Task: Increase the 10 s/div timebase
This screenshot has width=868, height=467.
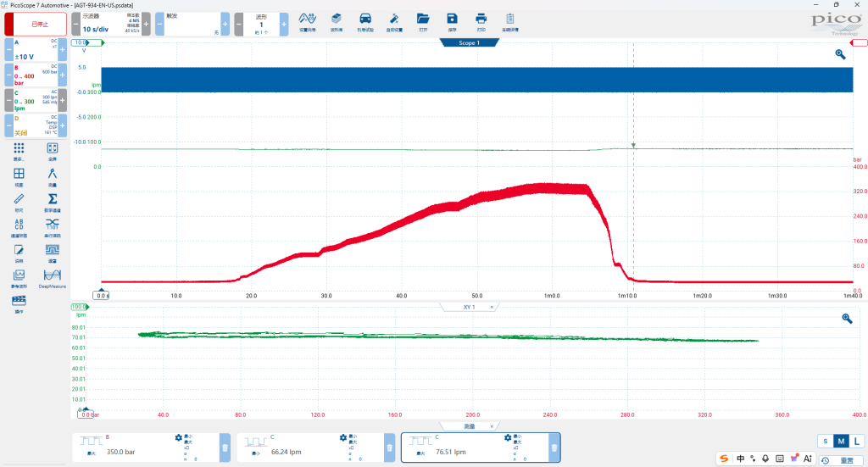Action: click(146, 25)
